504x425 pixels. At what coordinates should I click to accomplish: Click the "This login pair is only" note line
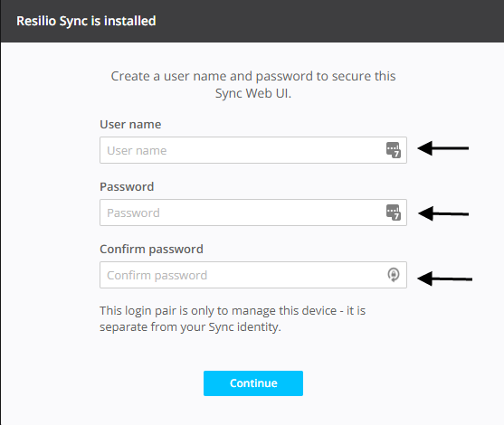(233, 311)
